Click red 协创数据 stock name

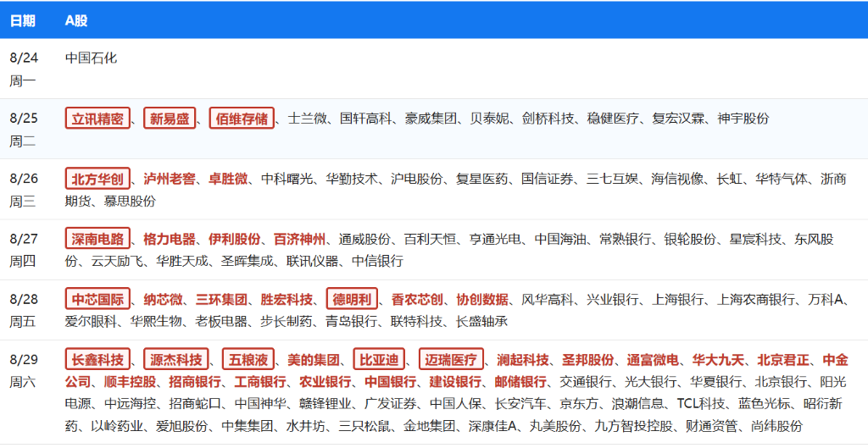tap(482, 299)
